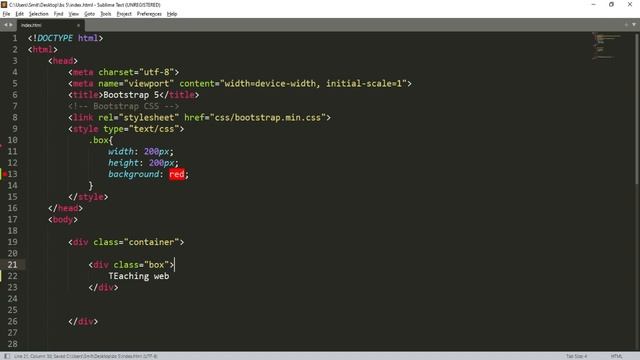Click the background property name
640x360 pixels.
pyautogui.click(x=133, y=174)
